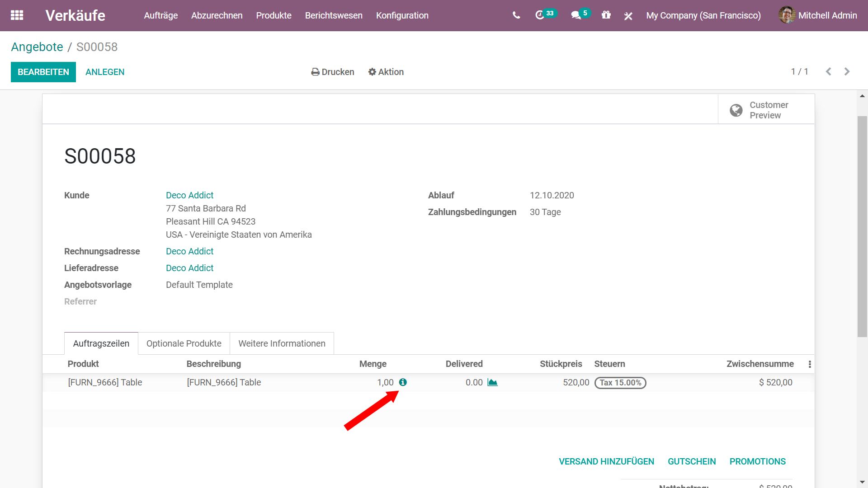Click the BEARBEITEN button

coord(43,72)
